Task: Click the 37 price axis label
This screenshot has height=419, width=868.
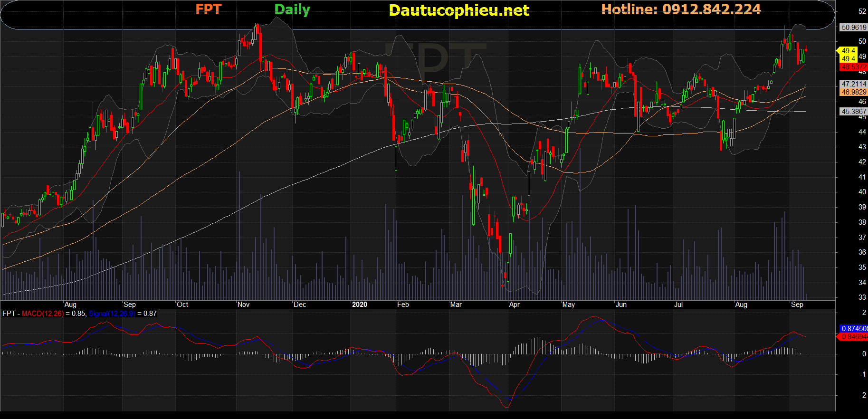Action: point(862,237)
